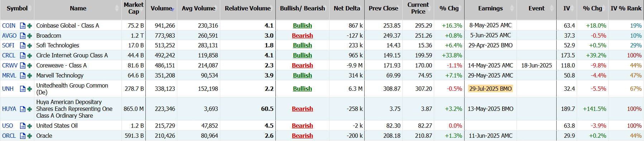This screenshot has width=644, height=141.
Task: Open the document icon beside SOFI
Action: click(x=23, y=45)
